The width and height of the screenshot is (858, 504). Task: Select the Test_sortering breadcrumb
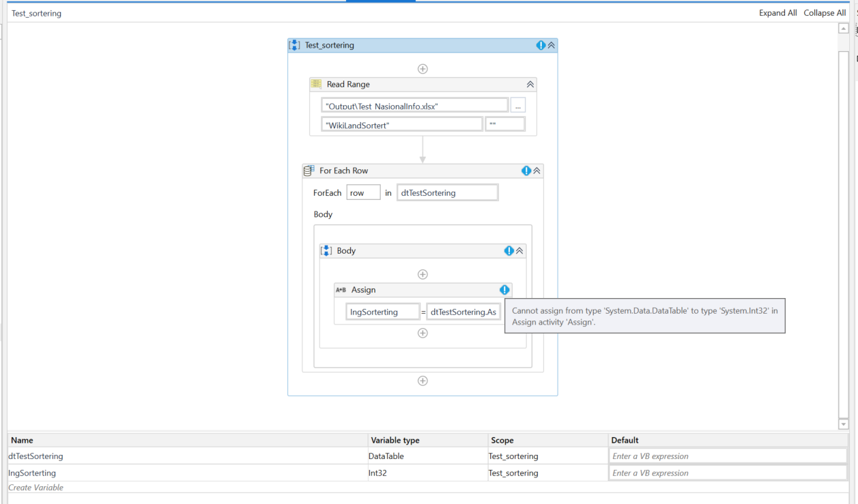pyautogui.click(x=36, y=13)
